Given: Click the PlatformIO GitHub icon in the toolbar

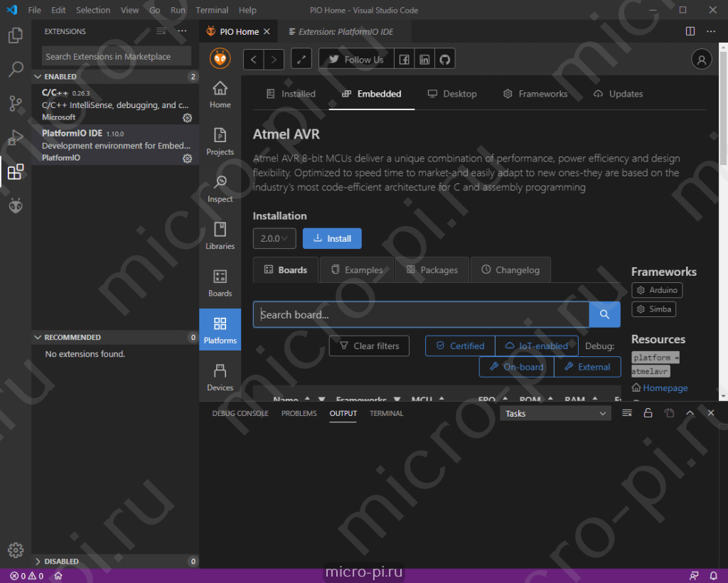Looking at the screenshot, I should pos(444,58).
